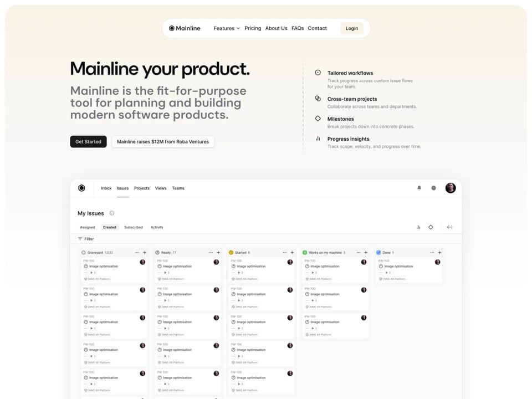This screenshot has height=399, width=532.
Task: Open Ready column more options
Action: tap(211, 253)
